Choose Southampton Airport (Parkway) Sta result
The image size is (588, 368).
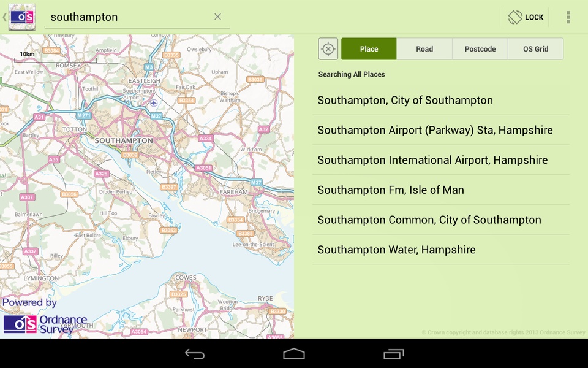pyautogui.click(x=441, y=130)
